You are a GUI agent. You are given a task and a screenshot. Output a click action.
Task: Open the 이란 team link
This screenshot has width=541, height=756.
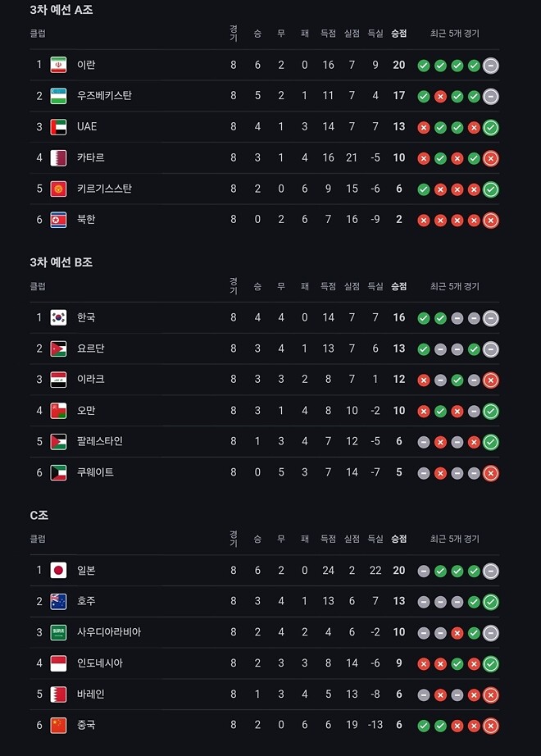(86, 65)
